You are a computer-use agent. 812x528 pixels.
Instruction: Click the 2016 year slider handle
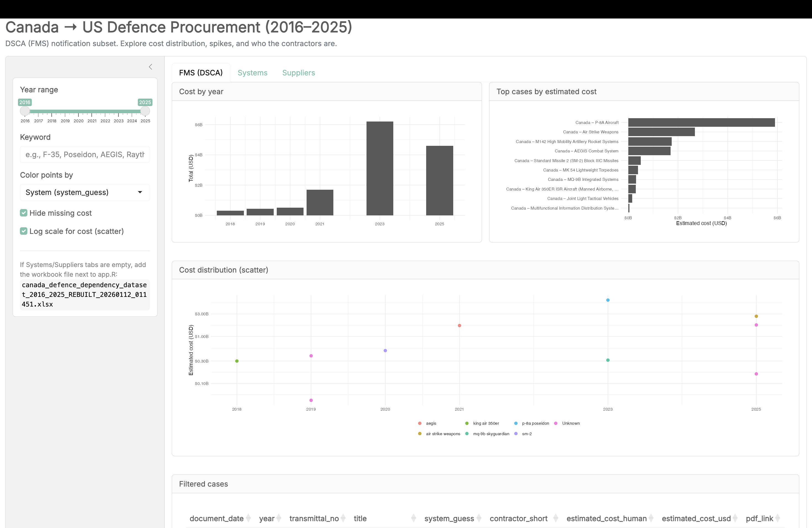pos(25,111)
